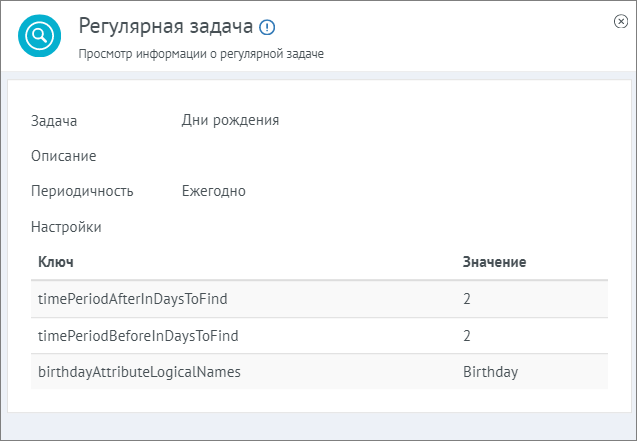This screenshot has width=637, height=441.
Task: Click empty area below the settings table
Action: (319, 401)
